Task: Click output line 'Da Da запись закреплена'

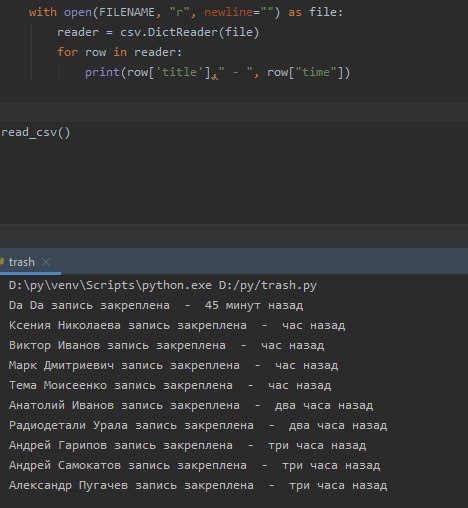Action: pyautogui.click(x=156, y=305)
